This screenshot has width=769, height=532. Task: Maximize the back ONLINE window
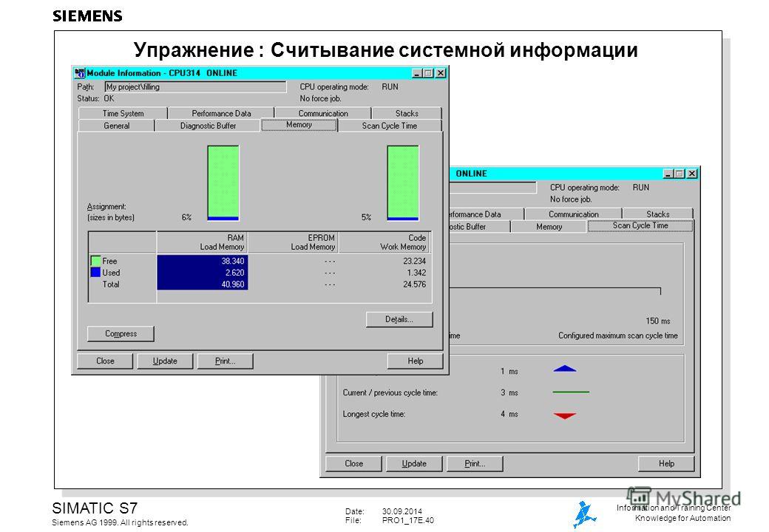[680, 174]
